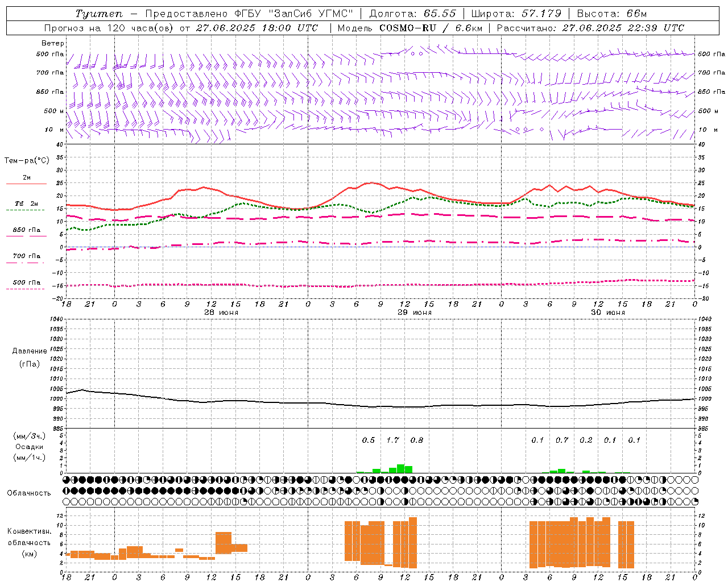Click the '(гПа)' pressure unit label
The image size is (728, 582).
pyautogui.click(x=30, y=364)
